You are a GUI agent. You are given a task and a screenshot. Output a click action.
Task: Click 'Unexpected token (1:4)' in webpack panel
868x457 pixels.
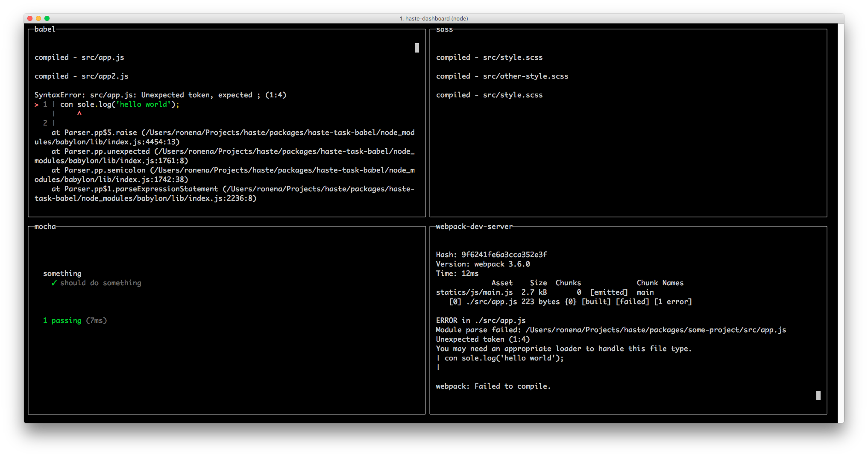[483, 339]
